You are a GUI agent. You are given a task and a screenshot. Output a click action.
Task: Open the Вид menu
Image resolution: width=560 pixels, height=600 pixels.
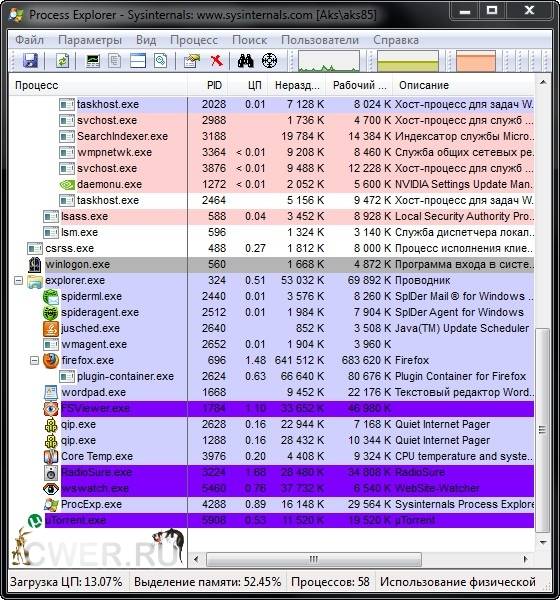tap(146, 40)
